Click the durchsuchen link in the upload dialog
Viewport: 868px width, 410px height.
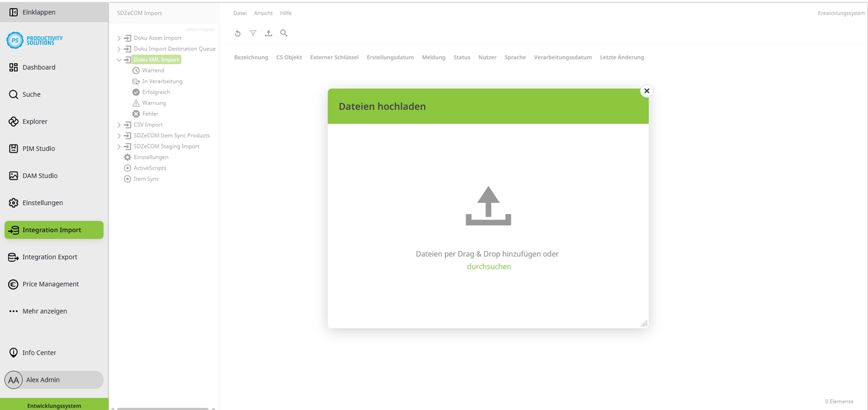point(489,266)
